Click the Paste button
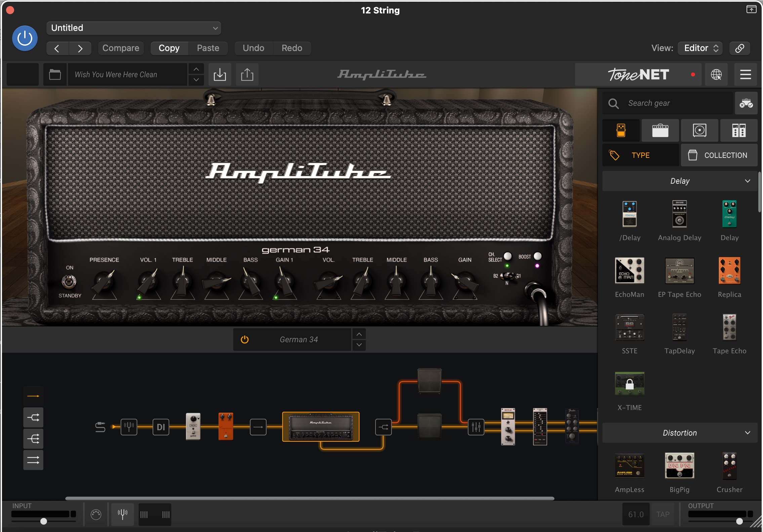The image size is (763, 532). [208, 48]
